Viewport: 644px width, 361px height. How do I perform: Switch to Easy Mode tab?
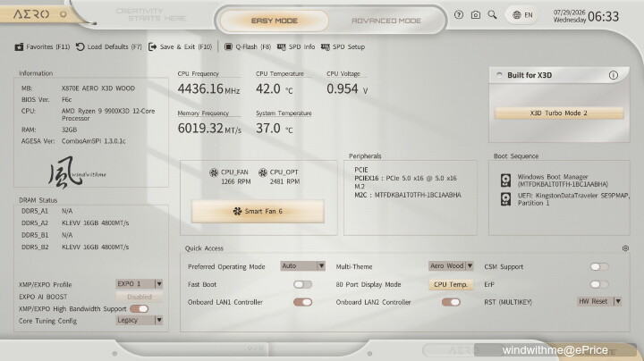pyautogui.click(x=275, y=21)
